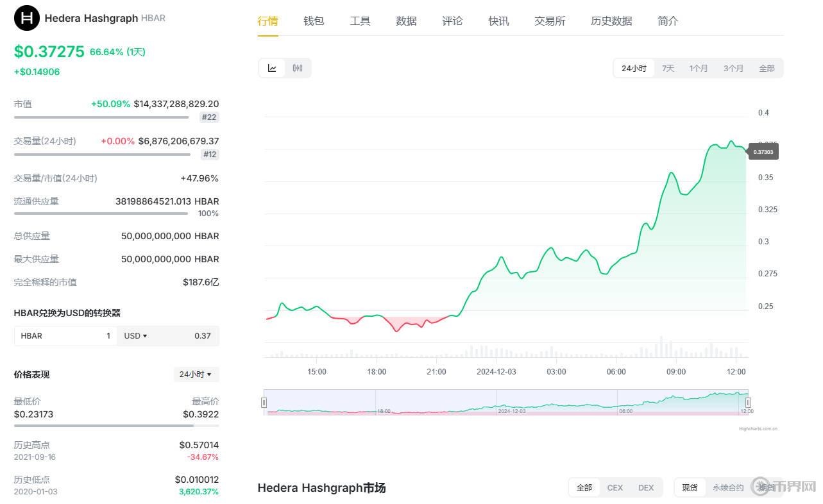Open the 快讯 news section
The height and width of the screenshot is (504, 823).
pos(498,21)
